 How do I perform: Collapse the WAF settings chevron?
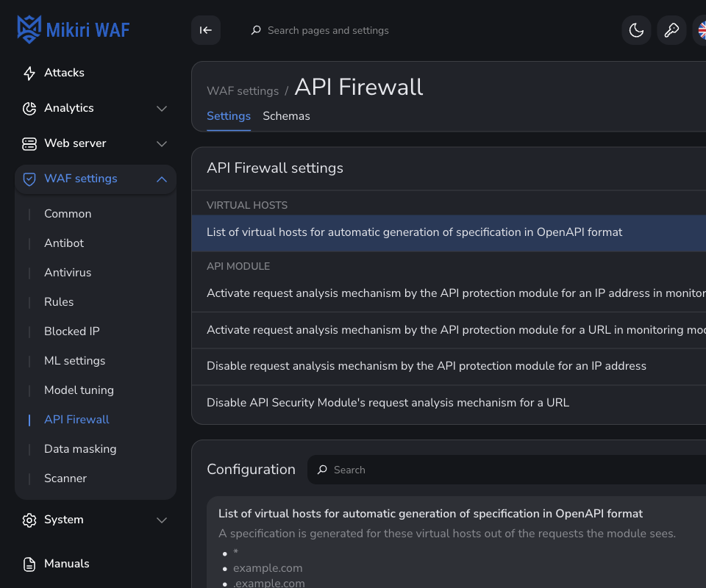(162, 179)
